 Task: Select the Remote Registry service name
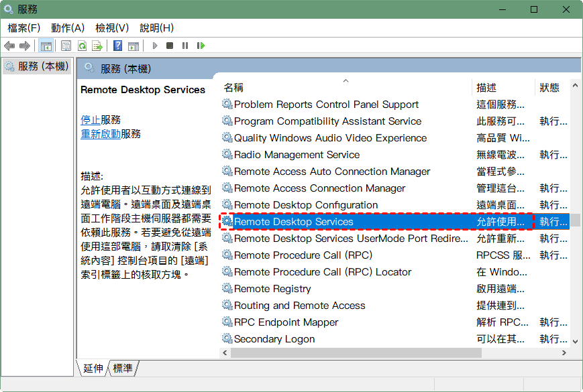[x=272, y=289]
